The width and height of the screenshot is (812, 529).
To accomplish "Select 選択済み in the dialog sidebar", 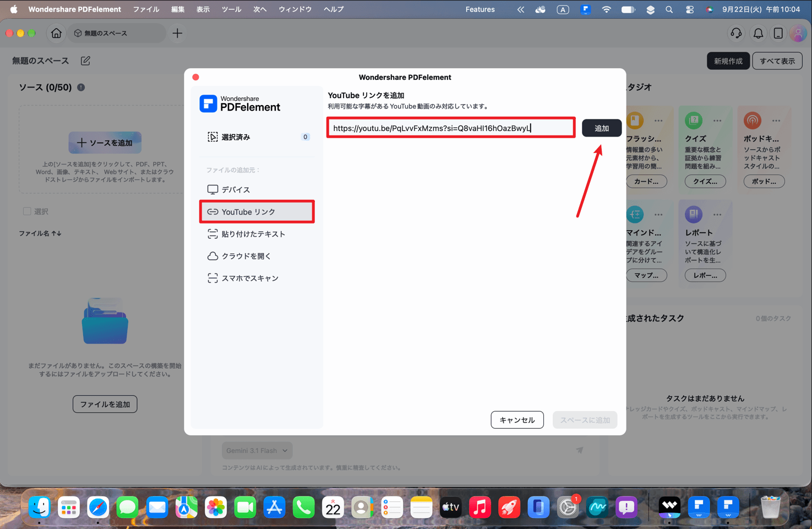I will click(x=257, y=137).
